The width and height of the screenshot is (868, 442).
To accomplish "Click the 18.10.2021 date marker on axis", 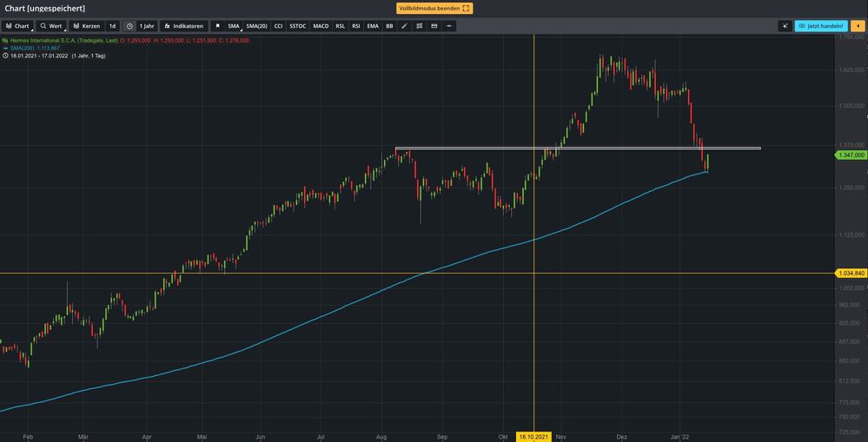I will tap(533, 437).
